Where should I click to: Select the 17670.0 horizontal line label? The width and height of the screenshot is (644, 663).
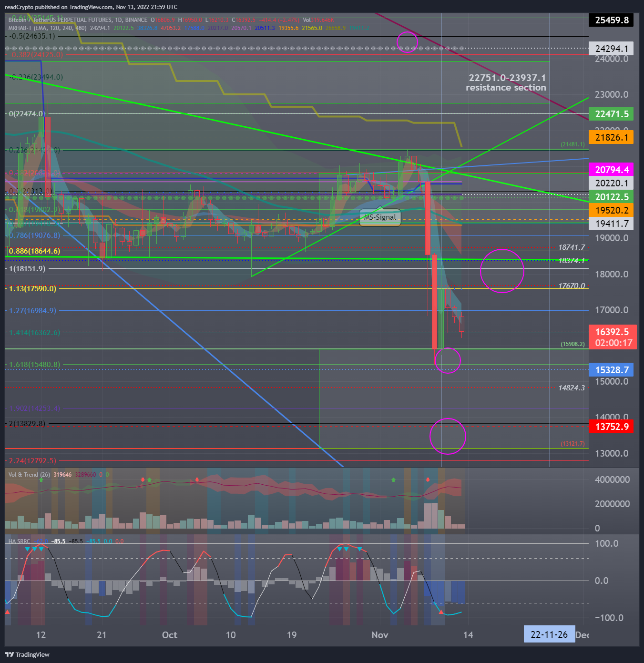click(x=572, y=286)
